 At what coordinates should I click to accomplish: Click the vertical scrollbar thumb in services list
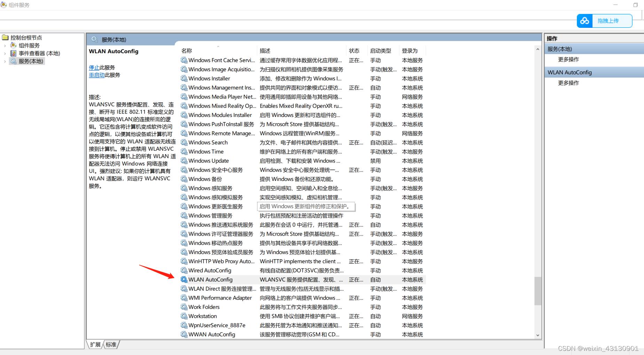[538, 291]
